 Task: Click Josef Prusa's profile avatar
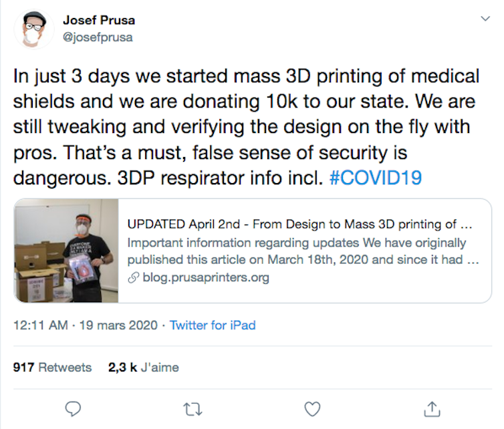tap(33, 29)
